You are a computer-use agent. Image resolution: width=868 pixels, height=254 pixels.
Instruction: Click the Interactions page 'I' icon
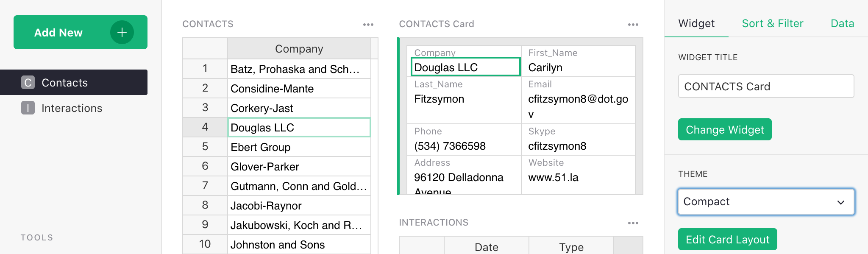(28, 108)
